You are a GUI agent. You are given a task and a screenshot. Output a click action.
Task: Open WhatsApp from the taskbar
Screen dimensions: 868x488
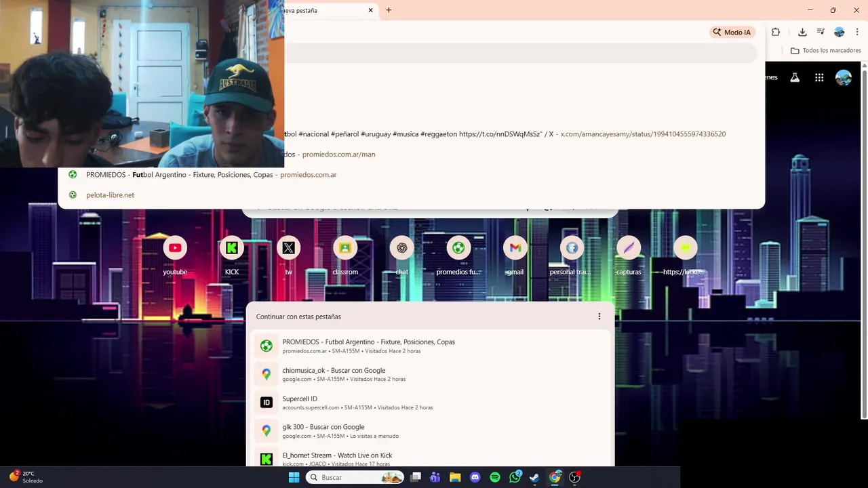pos(515,477)
